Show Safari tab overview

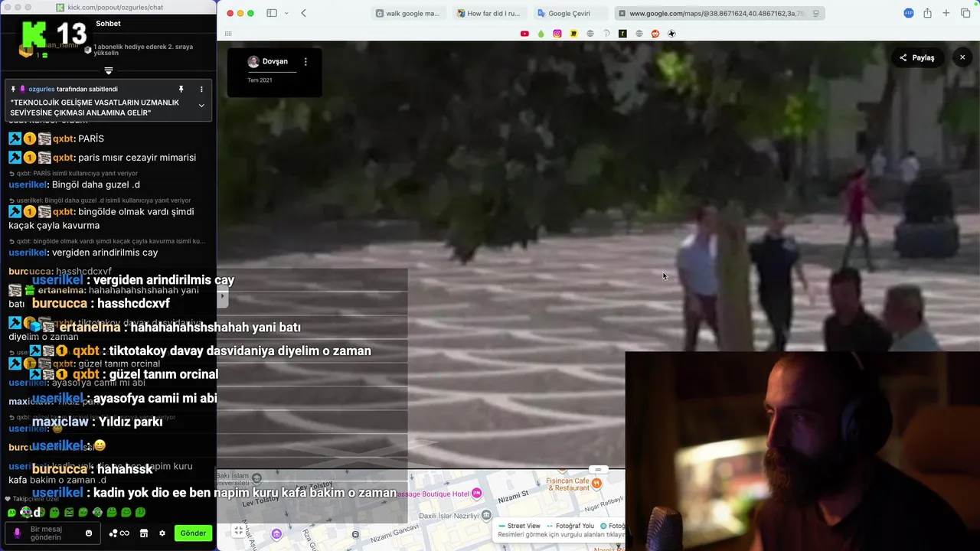965,13
